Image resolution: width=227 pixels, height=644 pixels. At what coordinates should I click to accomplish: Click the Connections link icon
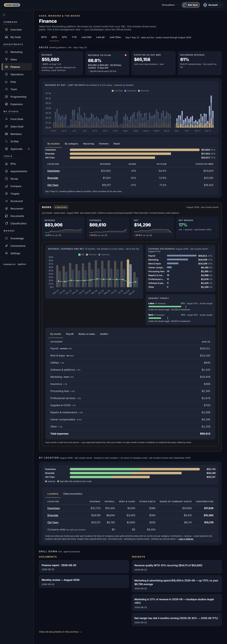[x=7, y=246]
